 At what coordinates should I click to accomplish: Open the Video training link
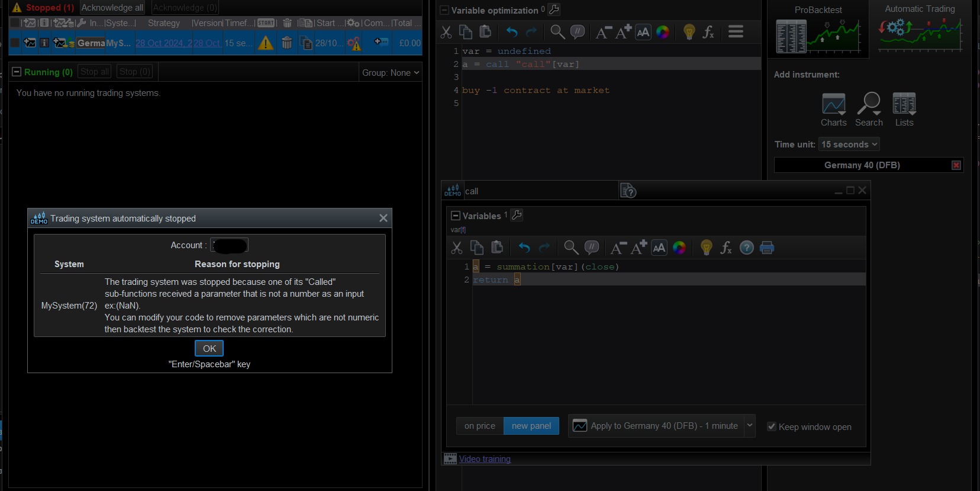click(x=485, y=459)
